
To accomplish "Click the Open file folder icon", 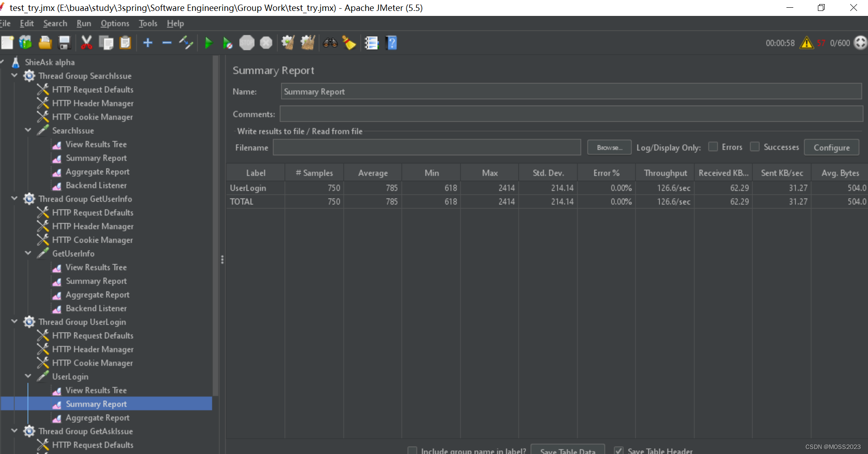I will [x=45, y=43].
